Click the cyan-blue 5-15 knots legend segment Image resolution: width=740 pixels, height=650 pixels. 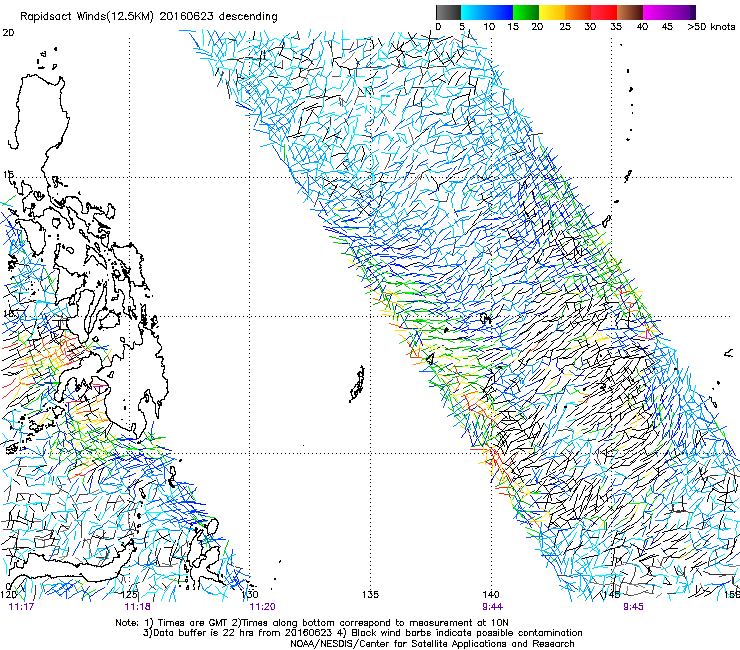click(487, 12)
